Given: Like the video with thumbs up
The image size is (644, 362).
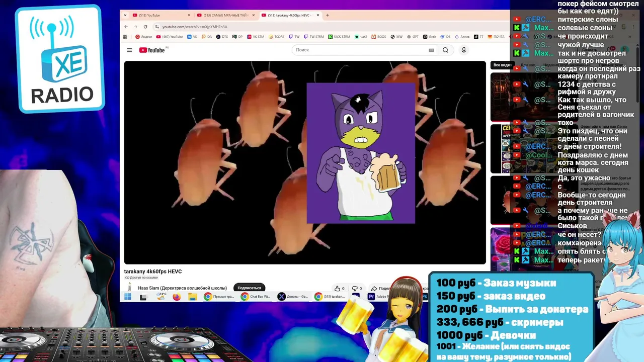Looking at the screenshot, I should 340,288.
